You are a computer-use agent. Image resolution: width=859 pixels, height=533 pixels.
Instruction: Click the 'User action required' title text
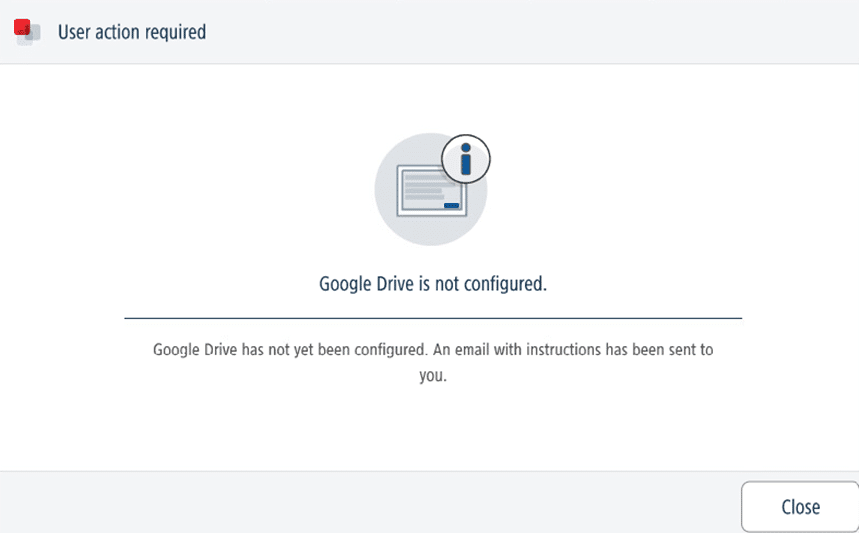click(x=132, y=32)
